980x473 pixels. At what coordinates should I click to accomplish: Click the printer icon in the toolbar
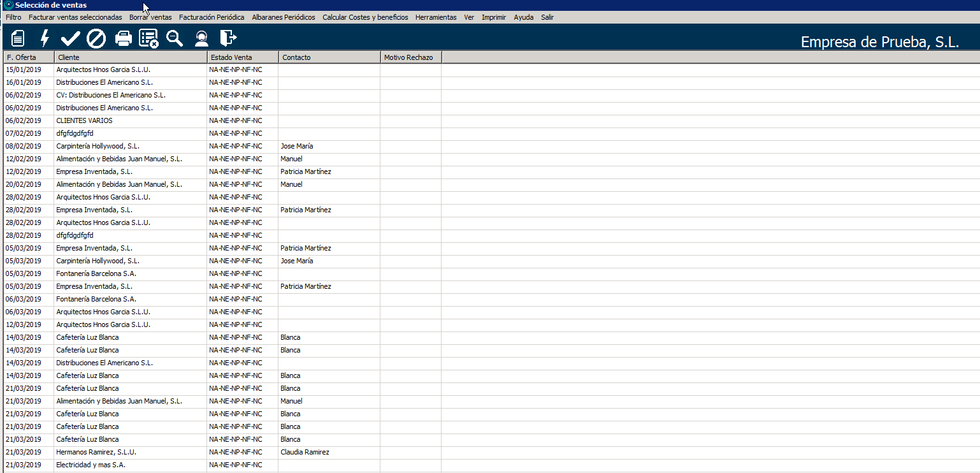point(123,38)
